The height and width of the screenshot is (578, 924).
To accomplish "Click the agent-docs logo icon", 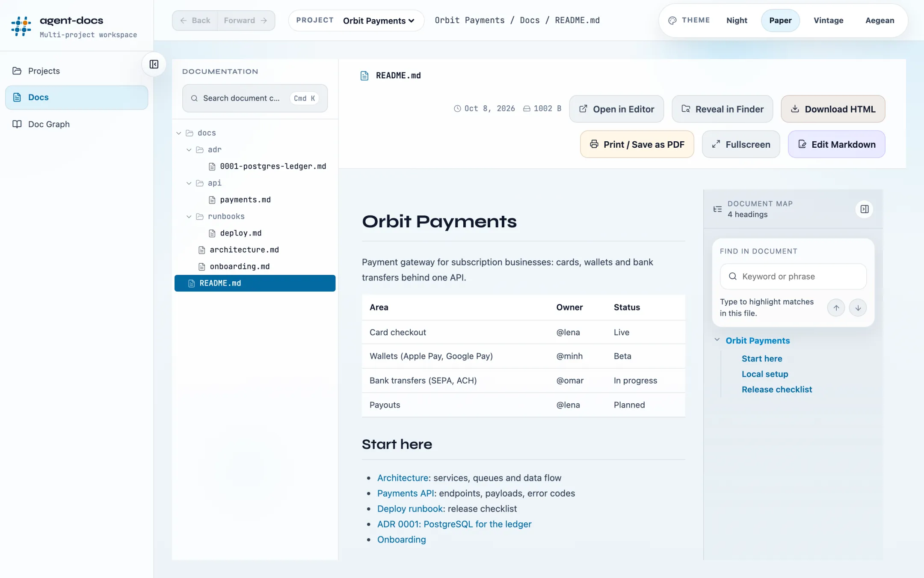I will coord(21,26).
